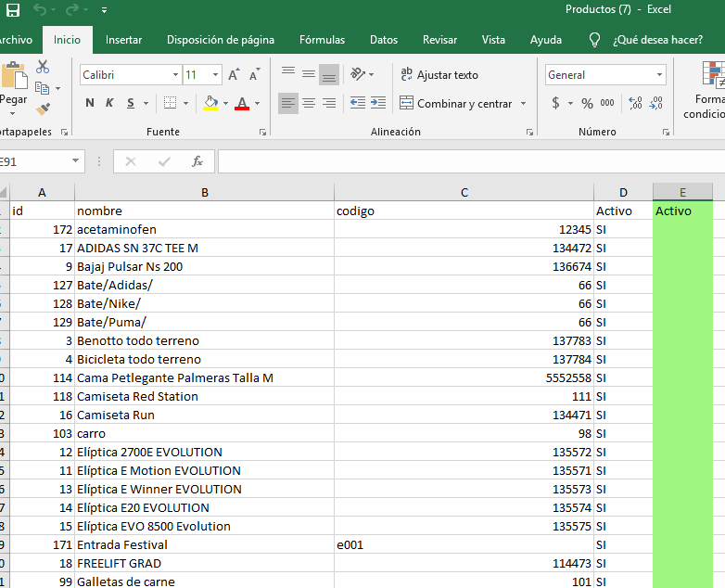Apply the yellow fill color bucket
Screen dimensions: 725x588
210,103
